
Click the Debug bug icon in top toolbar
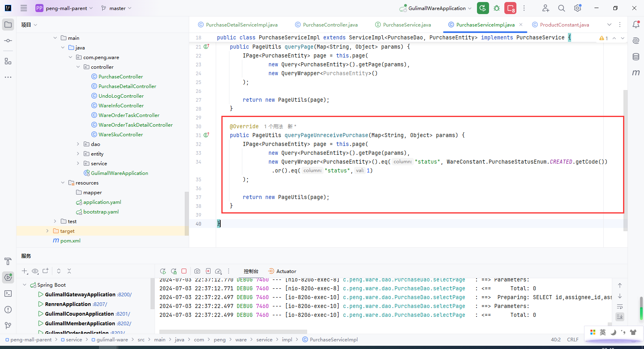pos(497,8)
